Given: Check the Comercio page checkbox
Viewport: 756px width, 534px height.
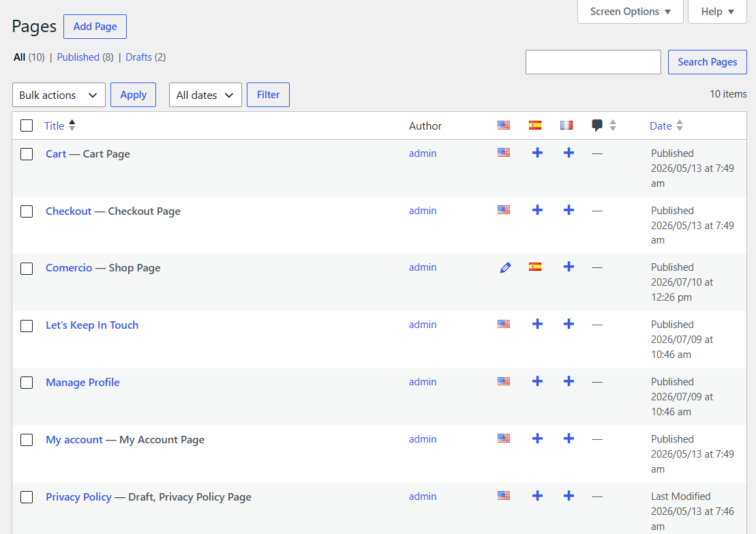Looking at the screenshot, I should pos(27,269).
